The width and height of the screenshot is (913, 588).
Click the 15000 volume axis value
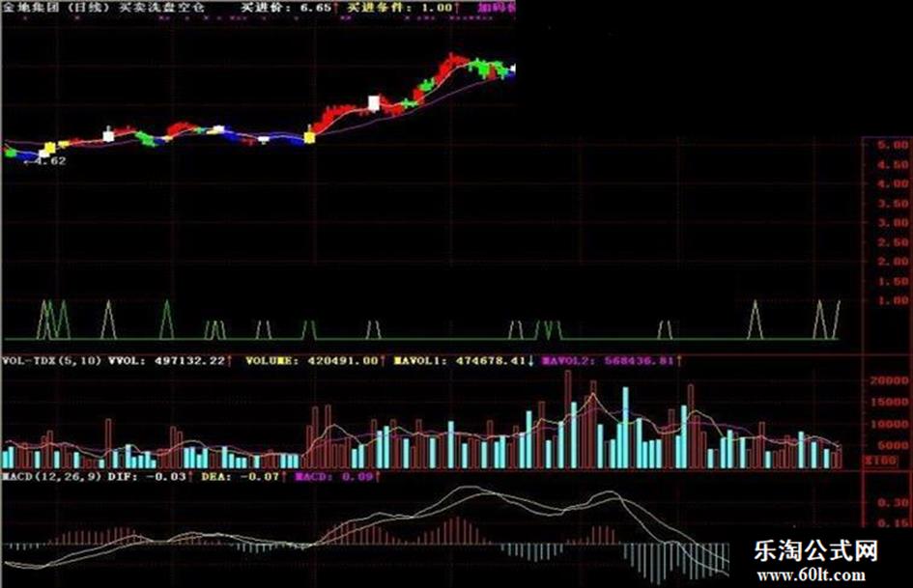(x=889, y=403)
